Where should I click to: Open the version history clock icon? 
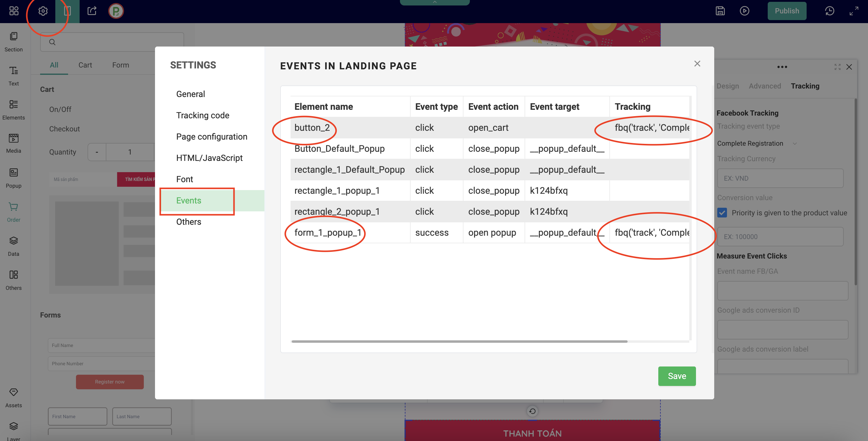click(830, 11)
